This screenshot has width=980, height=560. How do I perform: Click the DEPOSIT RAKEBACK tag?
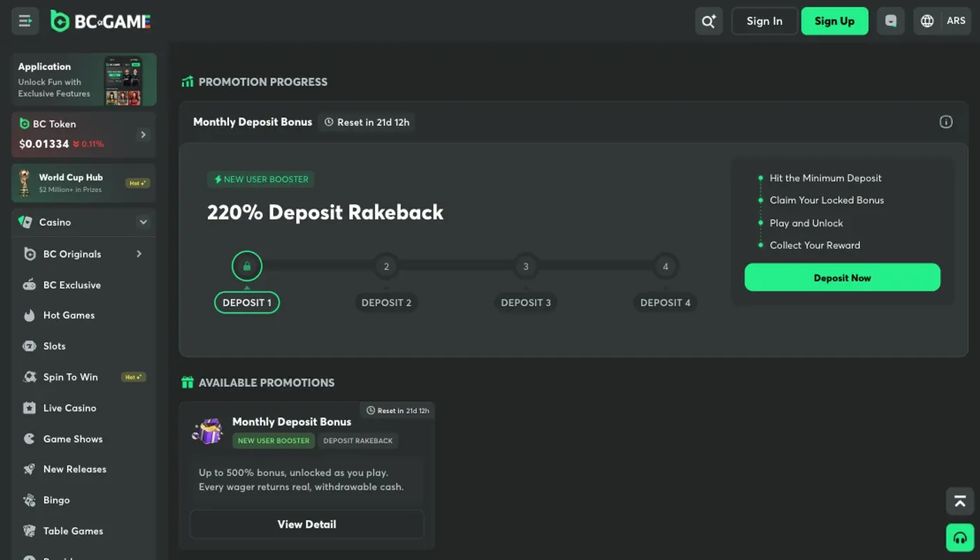358,441
